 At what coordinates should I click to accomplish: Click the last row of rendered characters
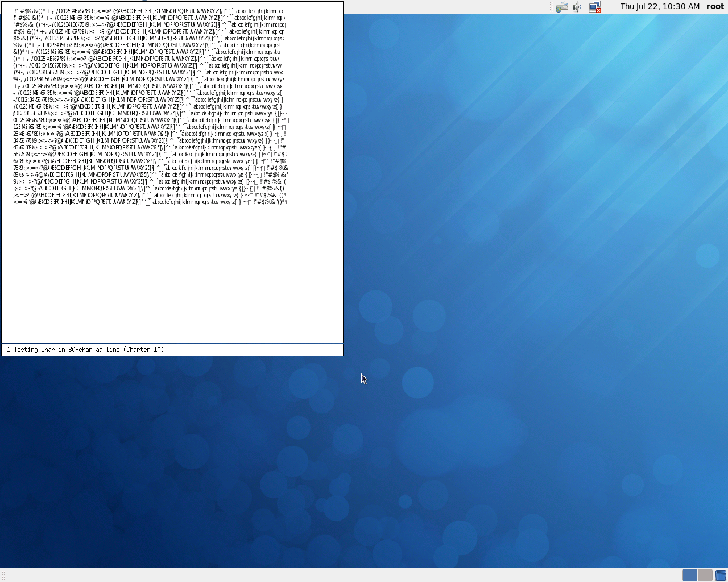[x=151, y=202]
